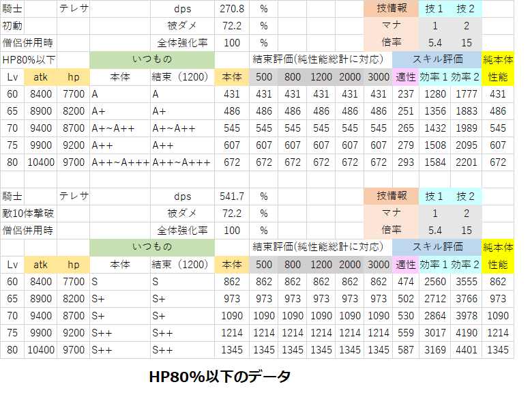
Task: Click the dps value 270.8 cell
Action: (232, 9)
